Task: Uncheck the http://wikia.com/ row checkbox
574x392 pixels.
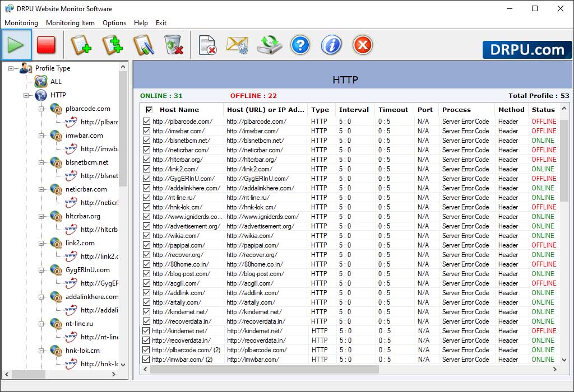Action: coord(147,236)
